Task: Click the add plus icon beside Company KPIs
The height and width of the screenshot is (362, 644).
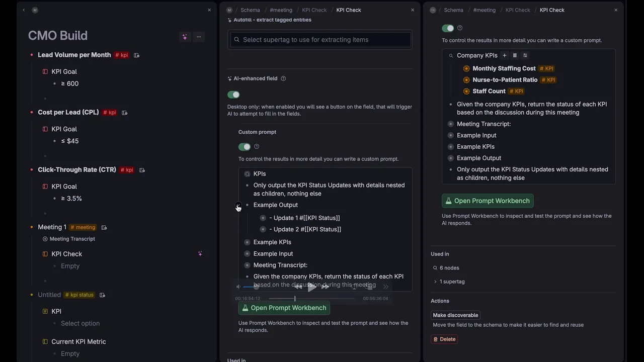Action: coord(504,55)
